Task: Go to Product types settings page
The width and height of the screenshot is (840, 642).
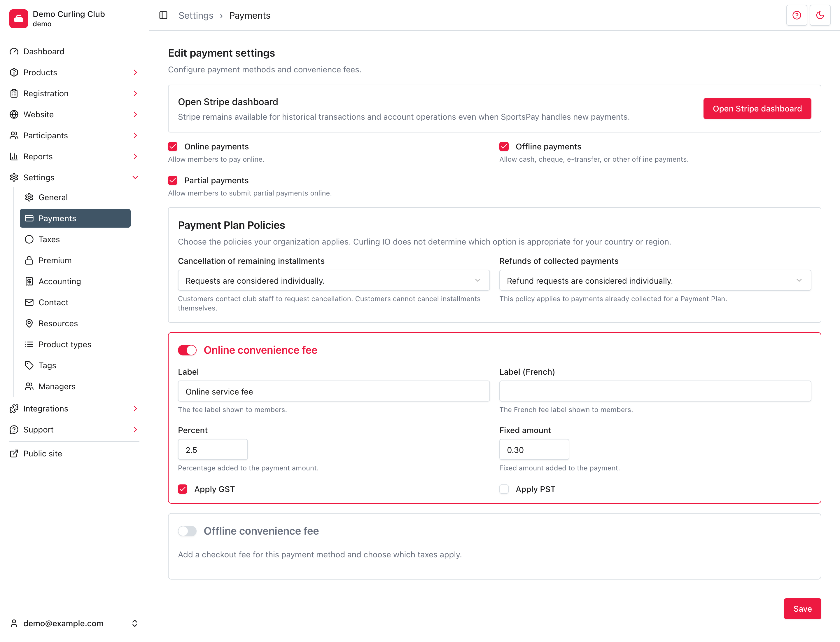Action: pos(75,344)
